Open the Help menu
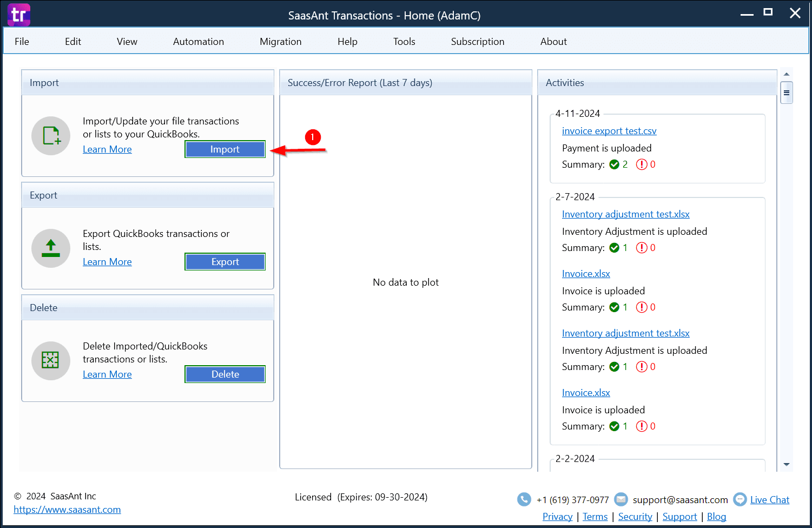812x528 pixels. coord(347,42)
